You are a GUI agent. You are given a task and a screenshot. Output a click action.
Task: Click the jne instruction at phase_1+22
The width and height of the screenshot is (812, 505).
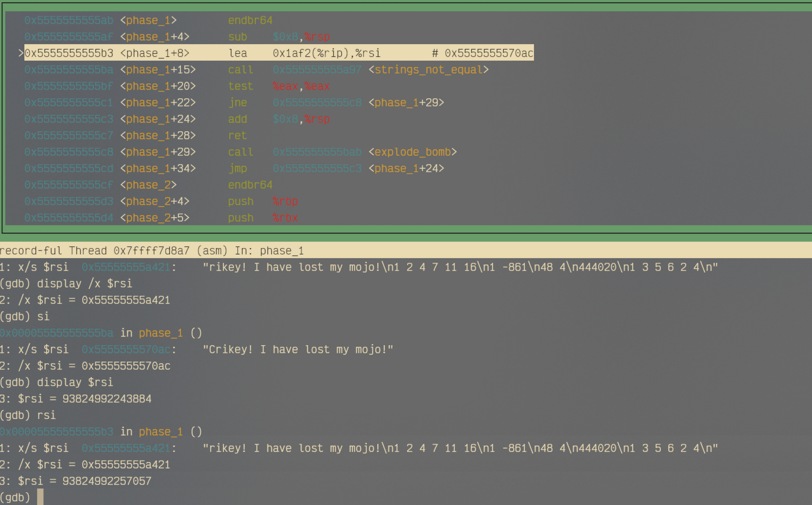coord(237,102)
